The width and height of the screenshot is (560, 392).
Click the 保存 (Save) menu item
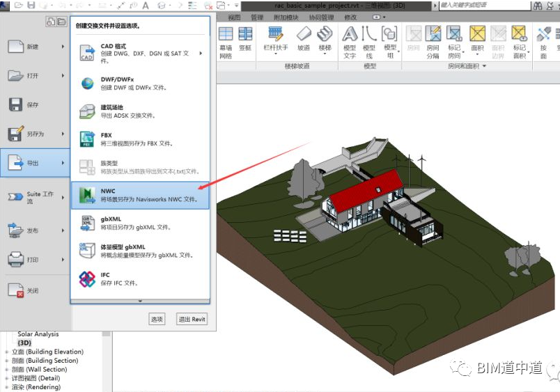[35, 104]
